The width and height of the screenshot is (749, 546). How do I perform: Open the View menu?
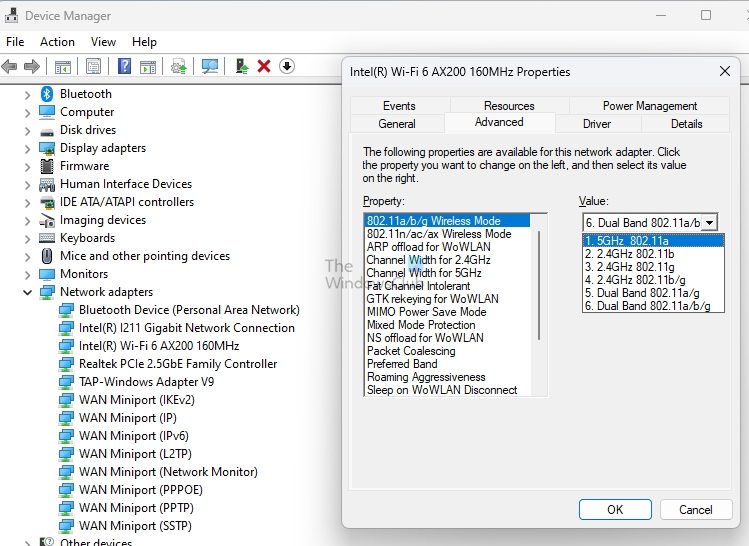pyautogui.click(x=103, y=42)
